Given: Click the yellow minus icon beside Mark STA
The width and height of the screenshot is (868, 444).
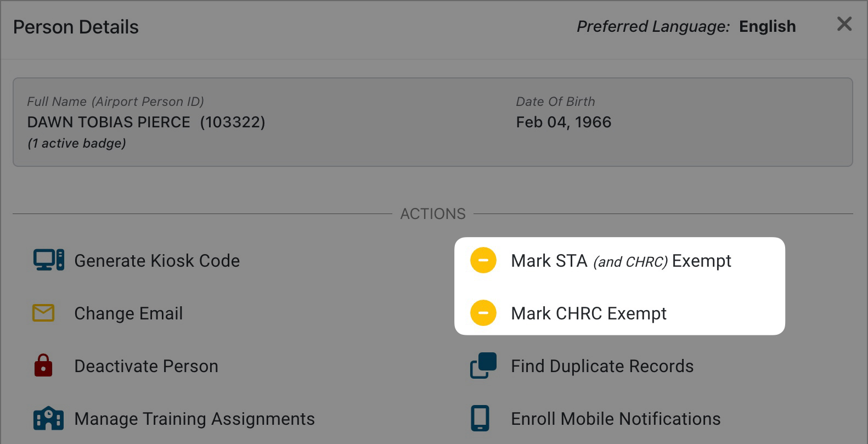Looking at the screenshot, I should [483, 260].
